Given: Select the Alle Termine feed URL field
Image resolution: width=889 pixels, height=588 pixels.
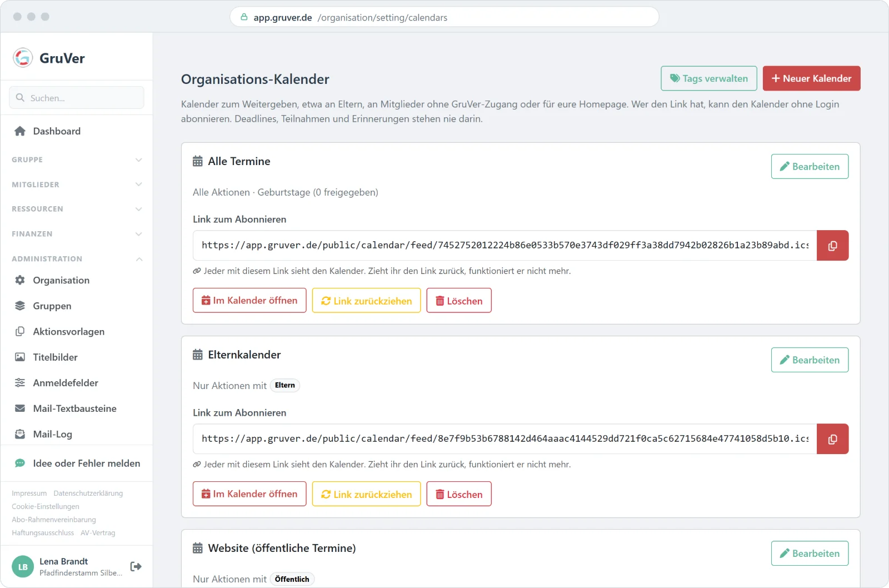Looking at the screenshot, I should coord(505,246).
